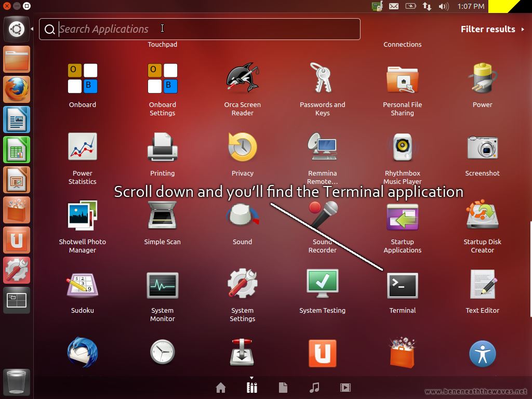This screenshot has height=399, width=532.
Task: Open System Settings from the launcher
Action: 17,271
